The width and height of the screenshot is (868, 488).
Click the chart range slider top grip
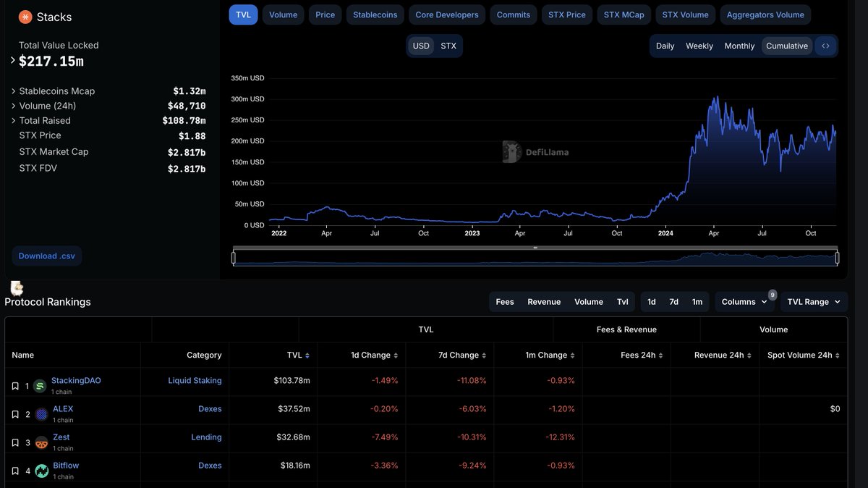pyautogui.click(x=535, y=248)
